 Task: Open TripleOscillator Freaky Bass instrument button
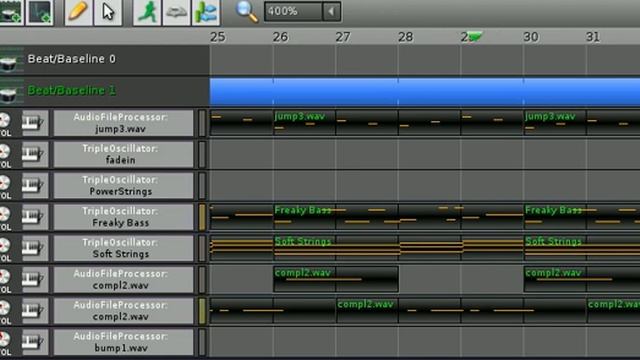pyautogui.click(x=123, y=217)
